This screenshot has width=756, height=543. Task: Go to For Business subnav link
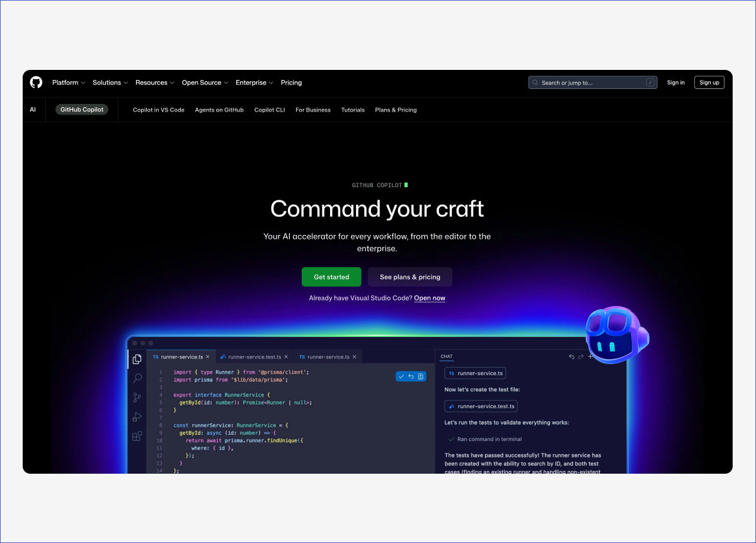313,110
